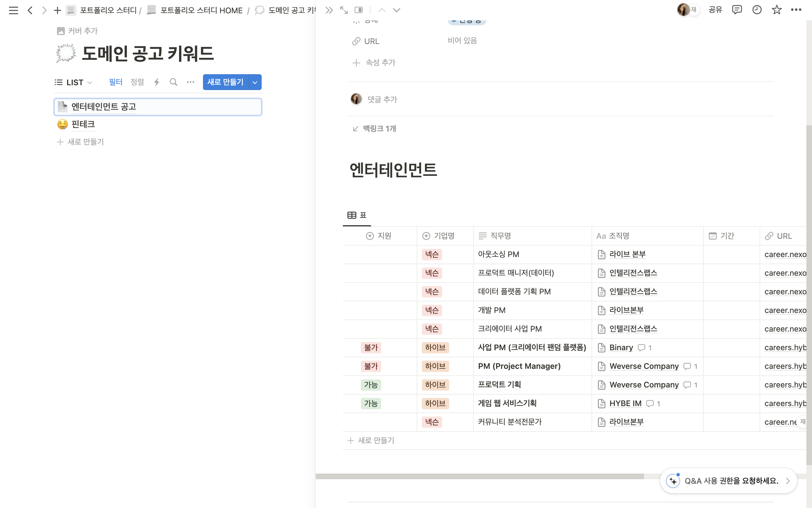Open the page more options menu
812x508 pixels.
click(796, 10)
